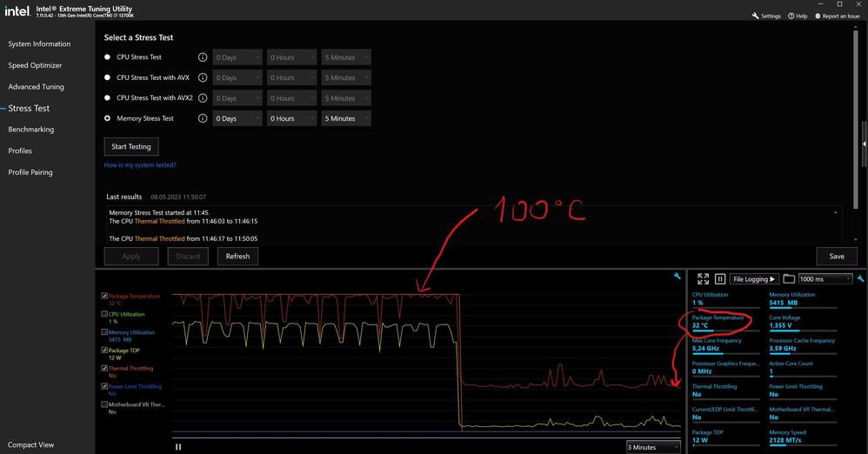Open System Information section
This screenshot has height=454, width=868.
[x=39, y=43]
